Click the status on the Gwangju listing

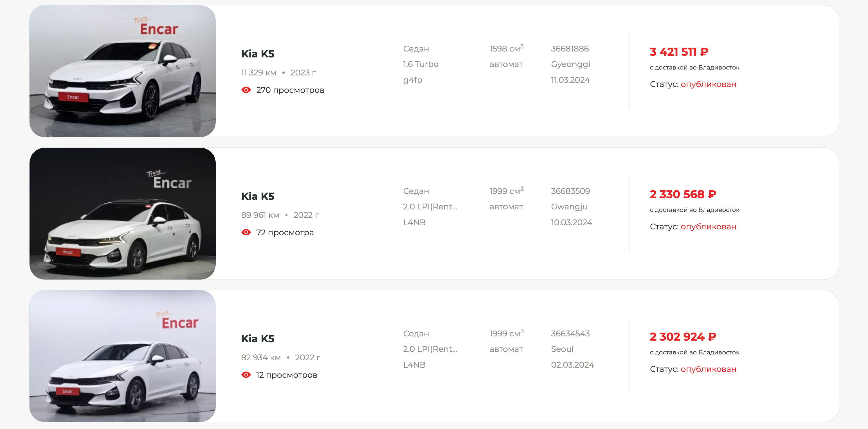tap(708, 226)
